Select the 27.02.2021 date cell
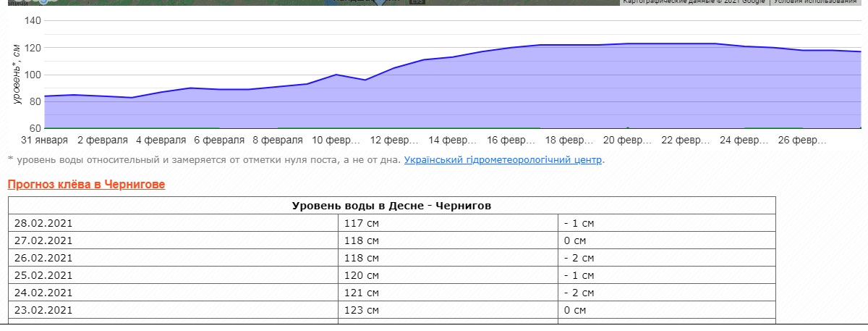 [43, 240]
